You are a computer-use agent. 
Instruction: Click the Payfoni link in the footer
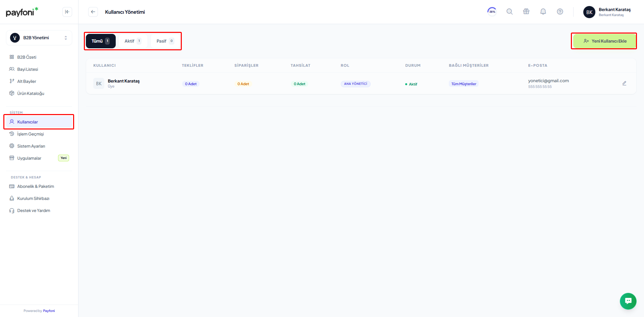(x=49, y=311)
